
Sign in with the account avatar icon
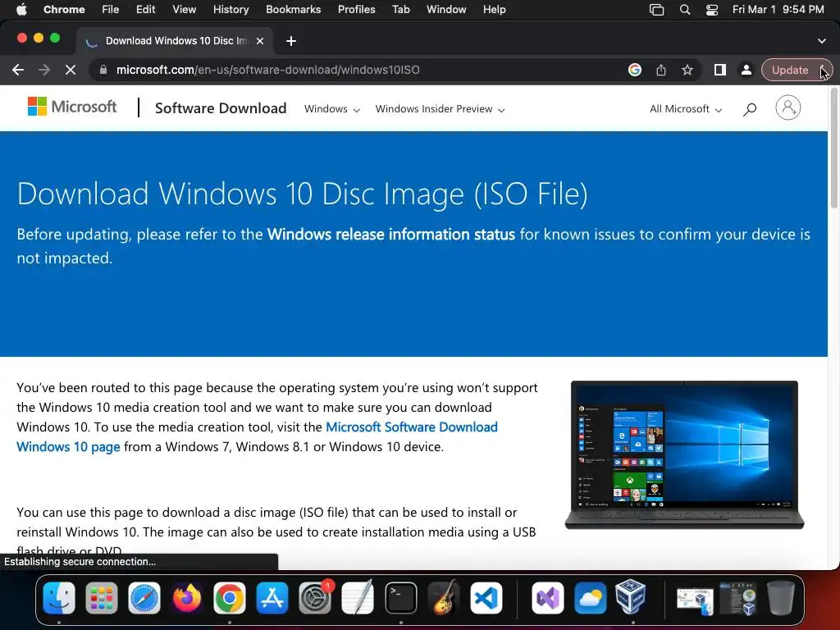[x=788, y=107]
